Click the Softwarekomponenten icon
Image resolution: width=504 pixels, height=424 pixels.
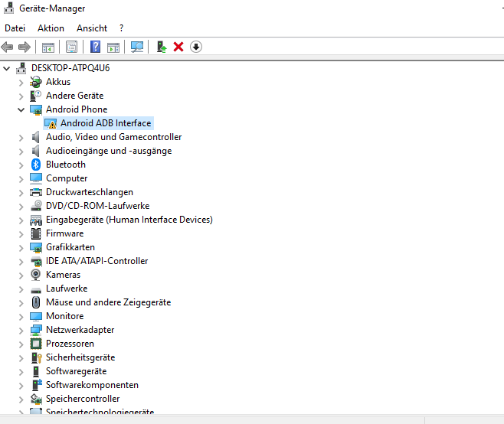pyautogui.click(x=36, y=385)
